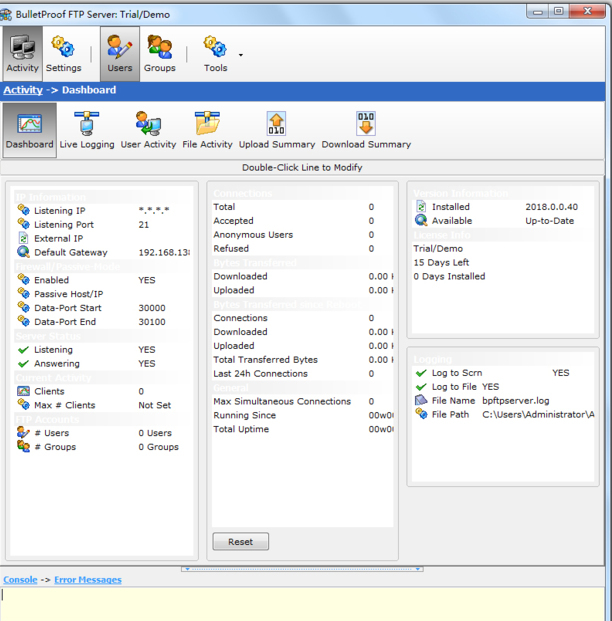The image size is (612, 621).
Task: Click the console splitter handle bar
Action: pos(302,569)
